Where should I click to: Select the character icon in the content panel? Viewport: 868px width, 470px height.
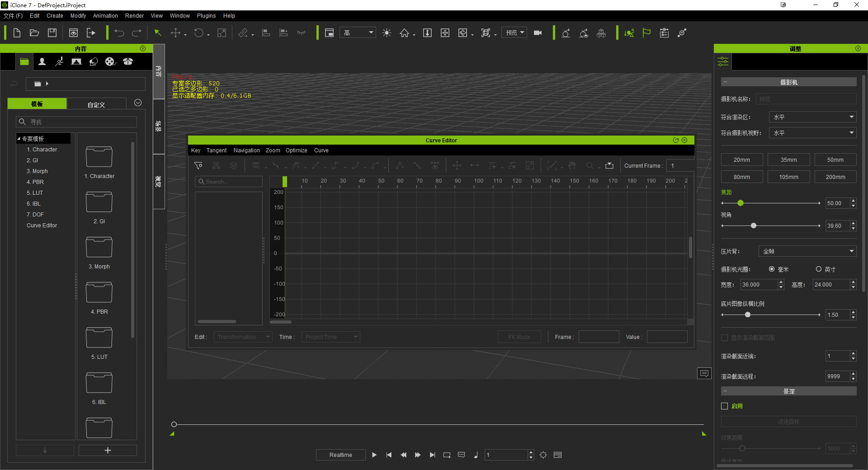pos(42,61)
